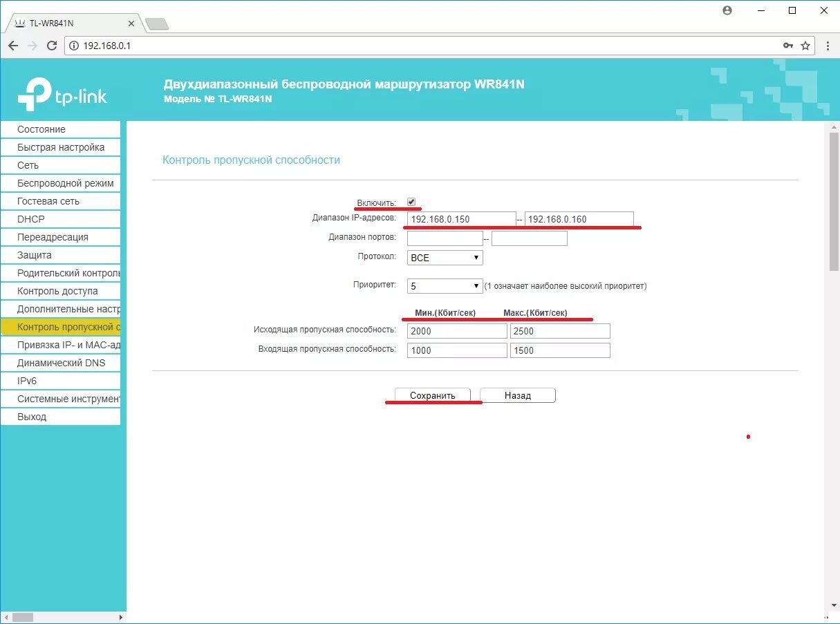Toggle the Включить checkbox
Image resolution: width=840 pixels, height=624 pixels.
[411, 202]
